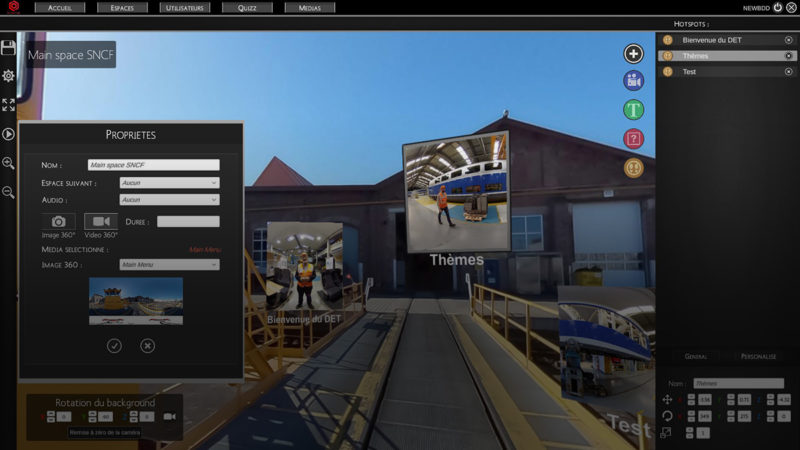This screenshot has width=800, height=450.
Task: Switch to the Personalise tab in hotspot panel
Action: click(758, 356)
